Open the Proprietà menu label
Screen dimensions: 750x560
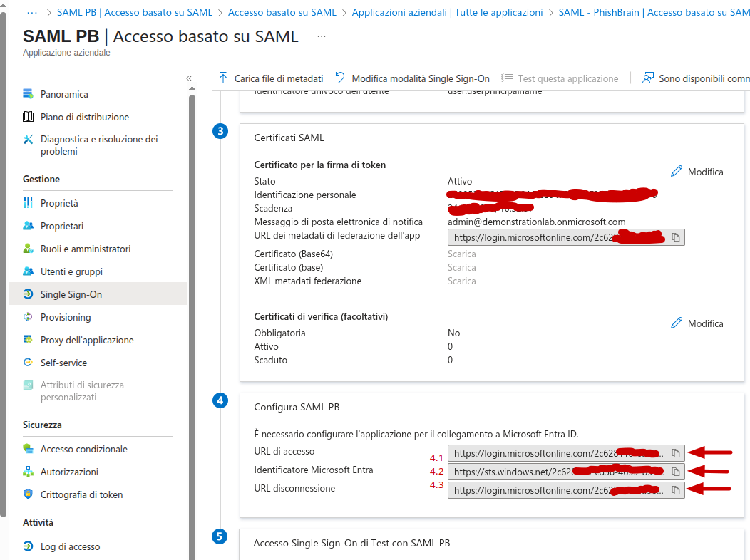coord(59,203)
